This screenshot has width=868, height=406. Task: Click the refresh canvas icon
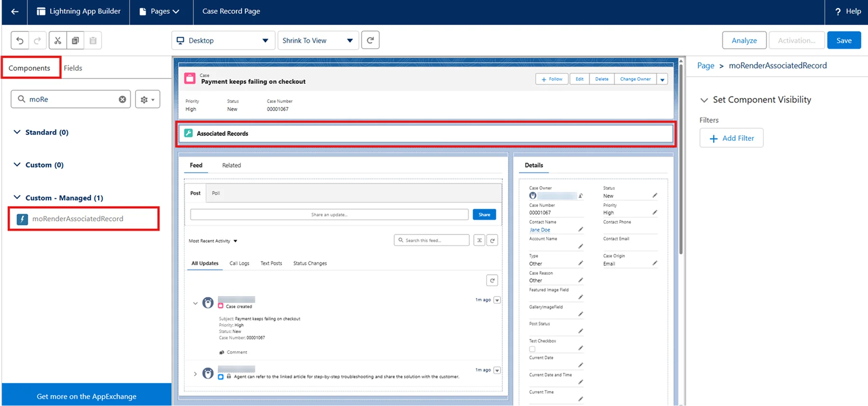coord(370,40)
